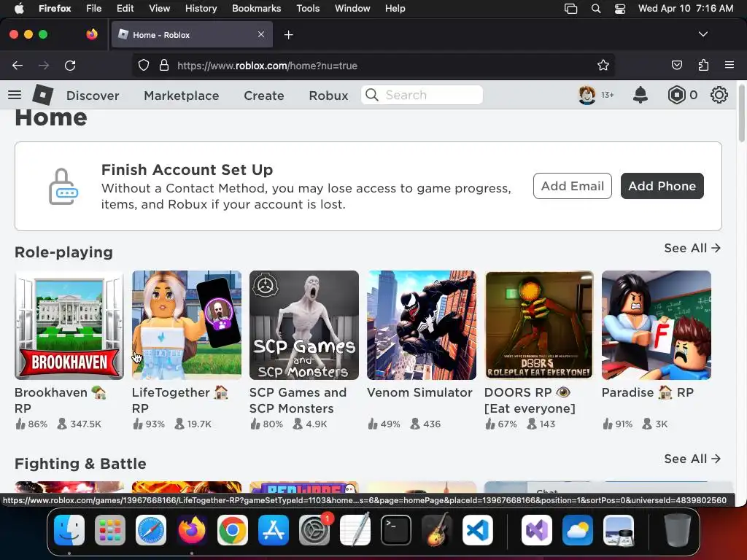
Task: Focus the Firefox URL address bar
Action: (373, 65)
